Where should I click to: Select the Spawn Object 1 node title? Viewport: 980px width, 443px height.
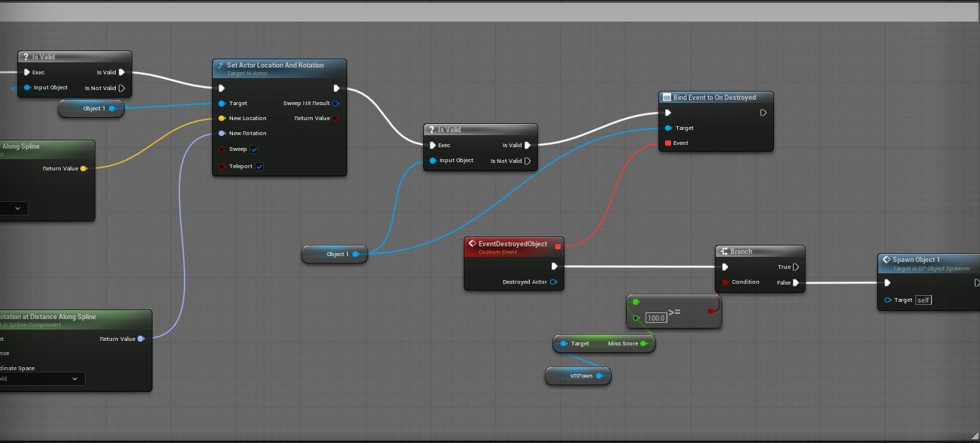(x=916, y=260)
